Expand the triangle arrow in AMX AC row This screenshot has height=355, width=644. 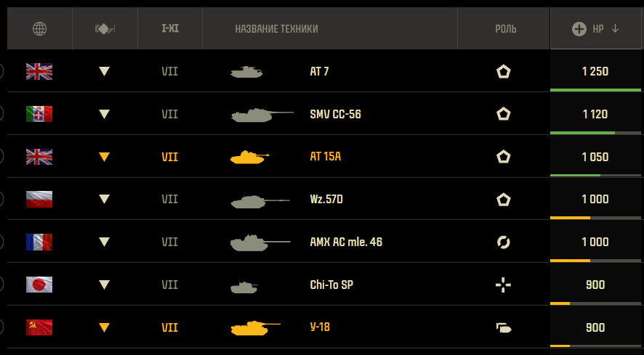105,242
